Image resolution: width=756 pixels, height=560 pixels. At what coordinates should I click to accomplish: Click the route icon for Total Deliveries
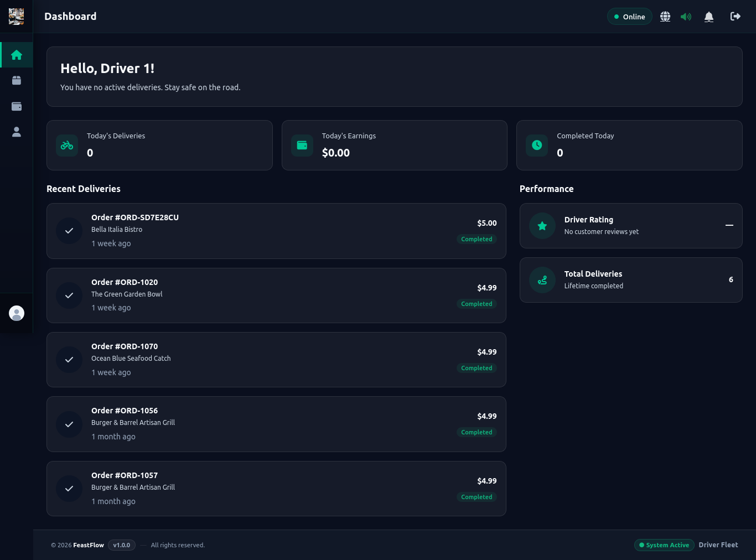(542, 280)
